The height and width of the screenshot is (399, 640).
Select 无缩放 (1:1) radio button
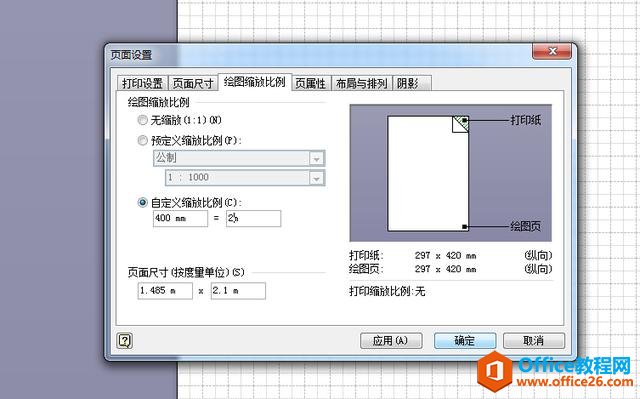click(x=142, y=120)
